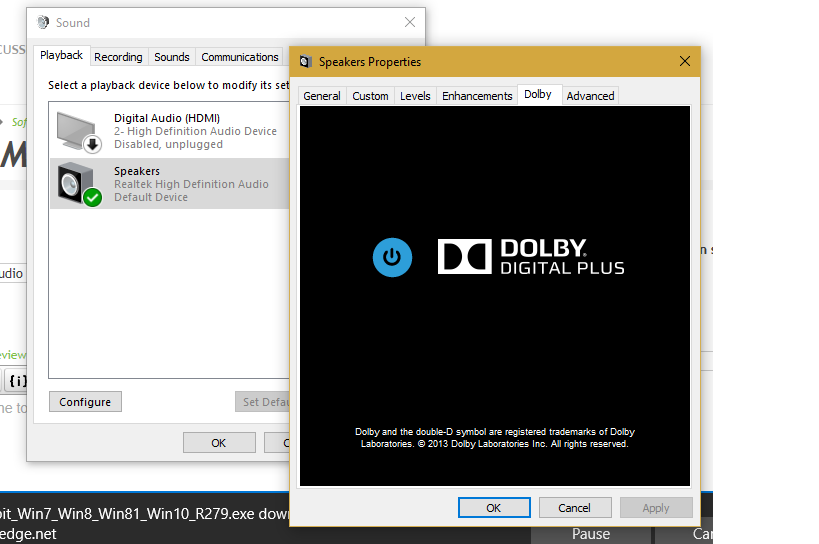The image size is (819, 544).
Task: Click the '2- High Definition Audio Device' text
Action: (195, 131)
